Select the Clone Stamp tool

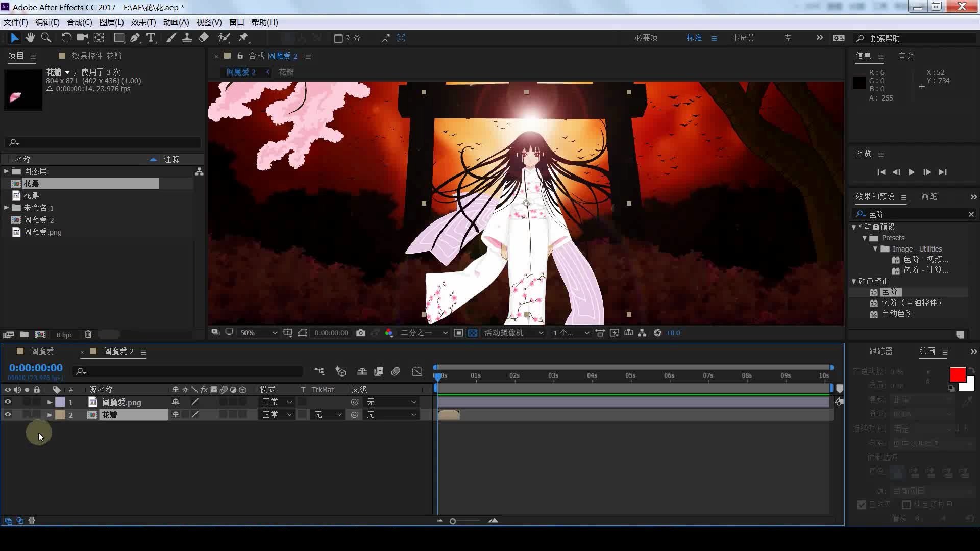click(x=187, y=38)
